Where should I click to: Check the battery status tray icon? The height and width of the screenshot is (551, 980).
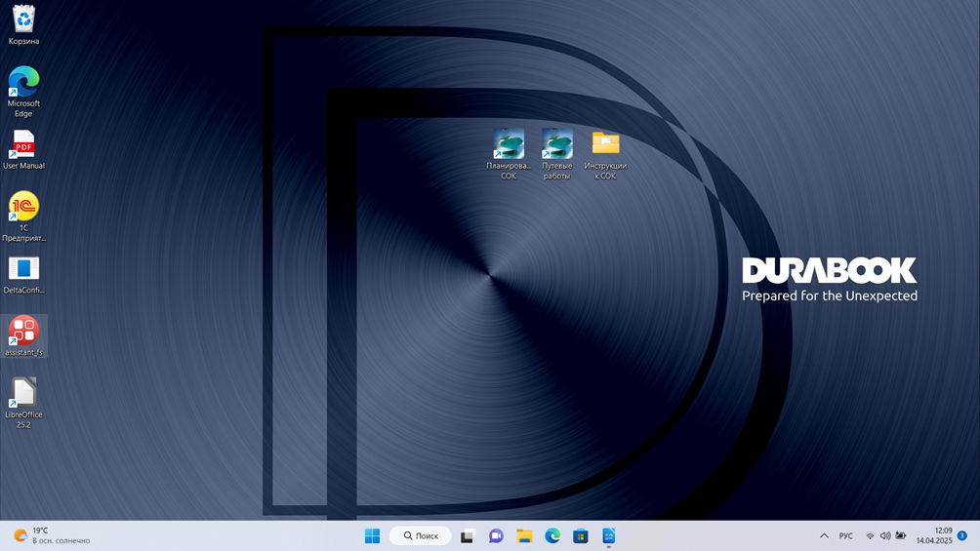tap(901, 536)
